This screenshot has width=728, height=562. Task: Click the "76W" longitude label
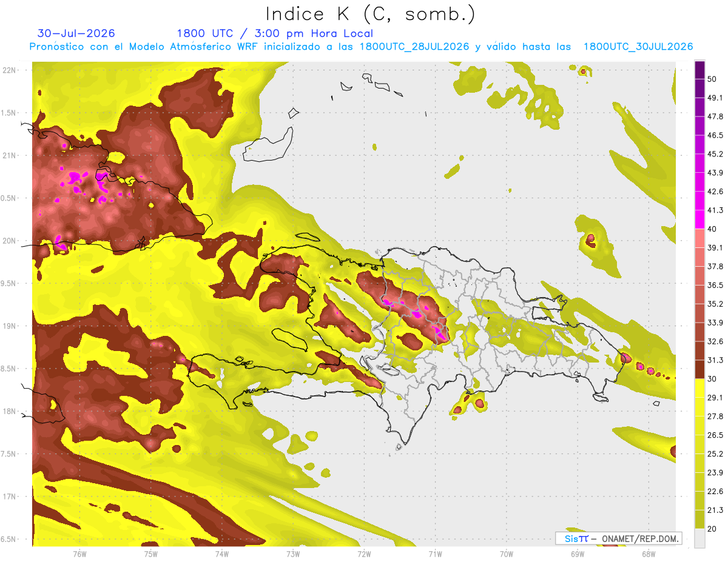79,554
